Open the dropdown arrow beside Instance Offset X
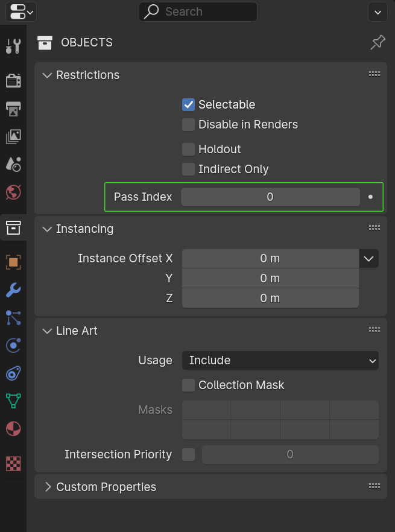Viewport: 395px width, 532px height. [369, 259]
